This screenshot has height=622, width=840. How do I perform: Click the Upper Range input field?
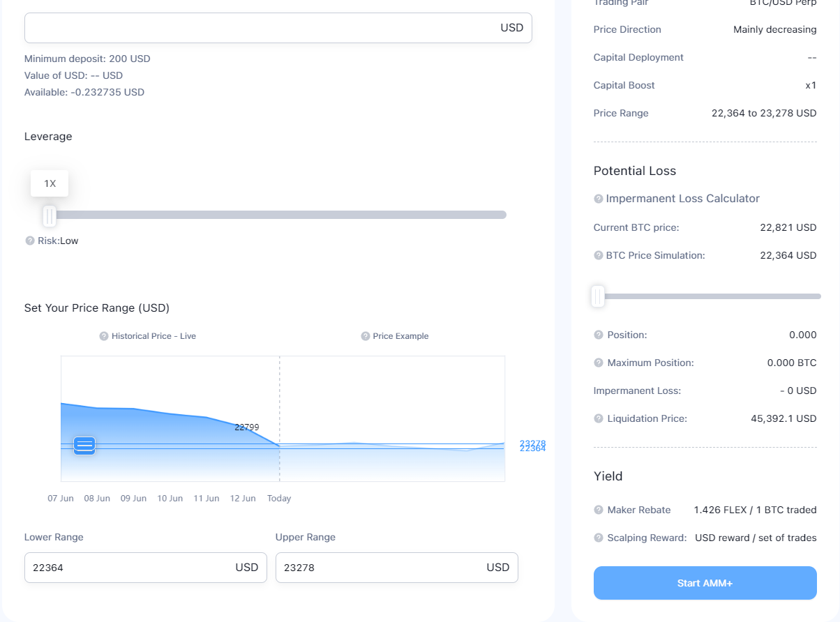coord(397,568)
